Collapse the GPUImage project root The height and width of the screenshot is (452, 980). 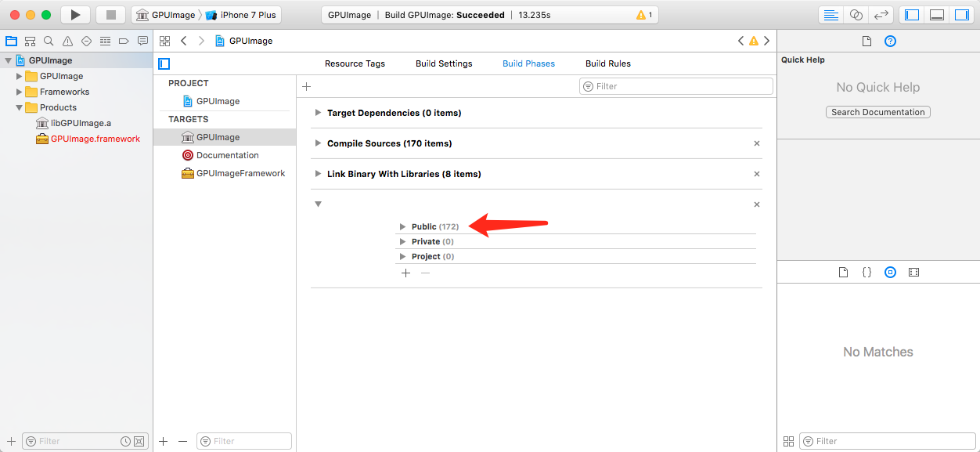pyautogui.click(x=8, y=60)
